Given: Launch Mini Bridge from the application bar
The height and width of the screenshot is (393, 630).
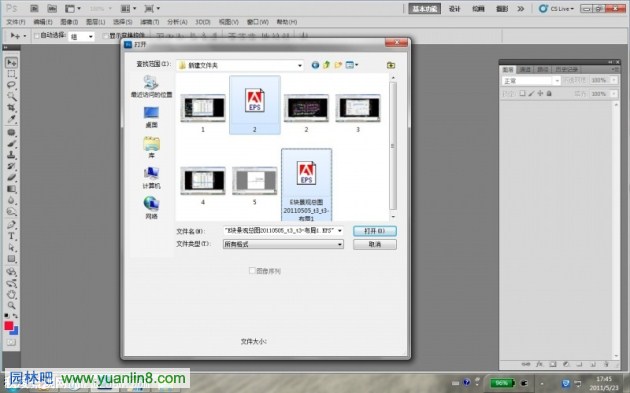Looking at the screenshot, I should (x=52, y=8).
